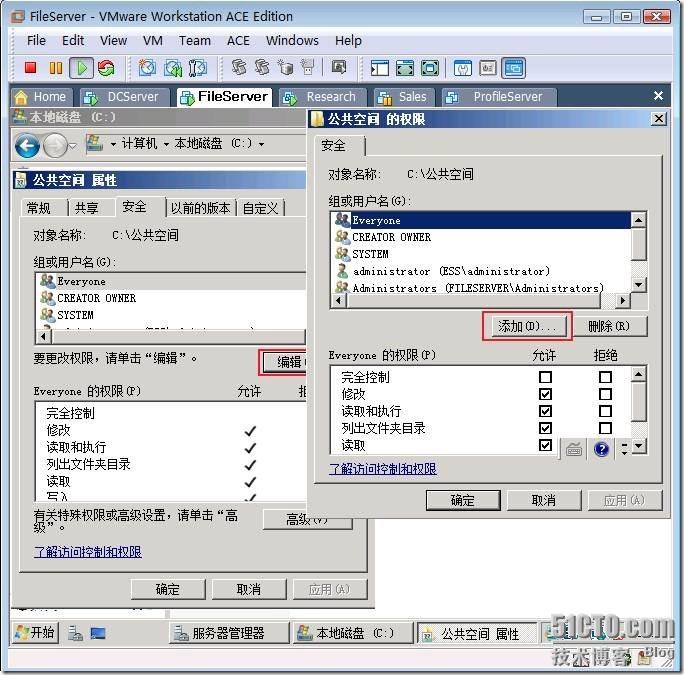Viewport: 684px width, 675px height.
Task: Open 了解访问控制和权限 link in permissions dialog
Action: click(383, 469)
